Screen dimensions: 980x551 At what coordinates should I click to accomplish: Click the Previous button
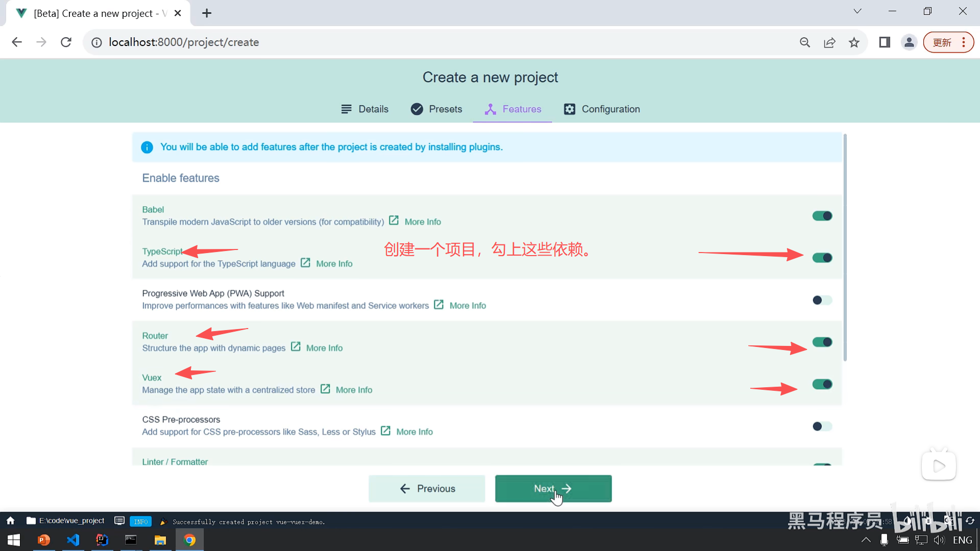coord(427,489)
